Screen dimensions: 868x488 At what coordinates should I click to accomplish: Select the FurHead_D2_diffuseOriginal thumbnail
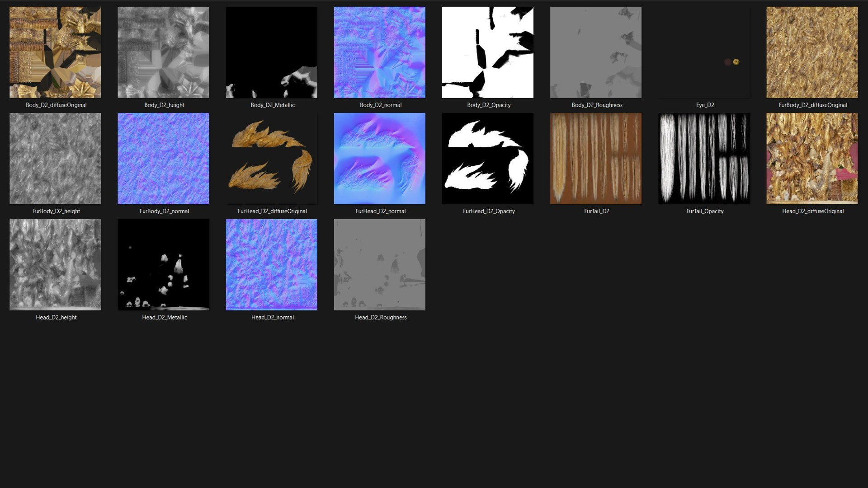[271, 159]
